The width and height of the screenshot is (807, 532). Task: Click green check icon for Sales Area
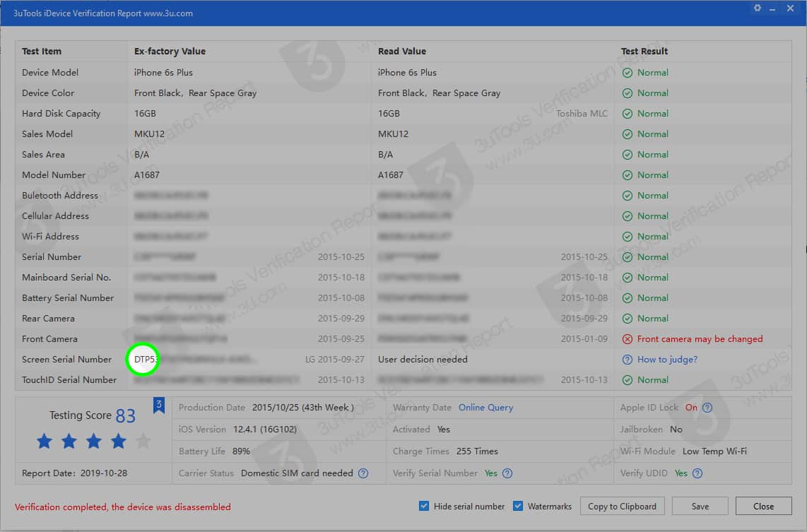[x=628, y=155]
